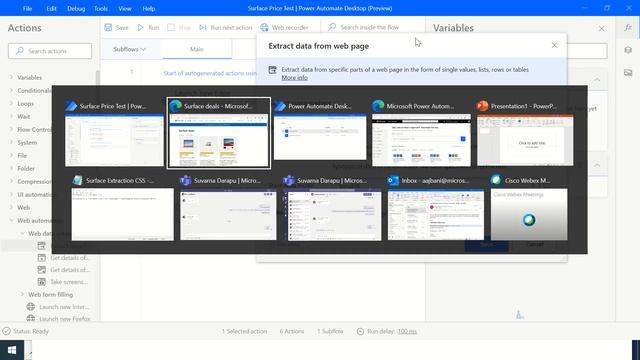Viewport: 640px width, 360px height.
Task: Collapse the Web automation group
Action: coord(11,220)
